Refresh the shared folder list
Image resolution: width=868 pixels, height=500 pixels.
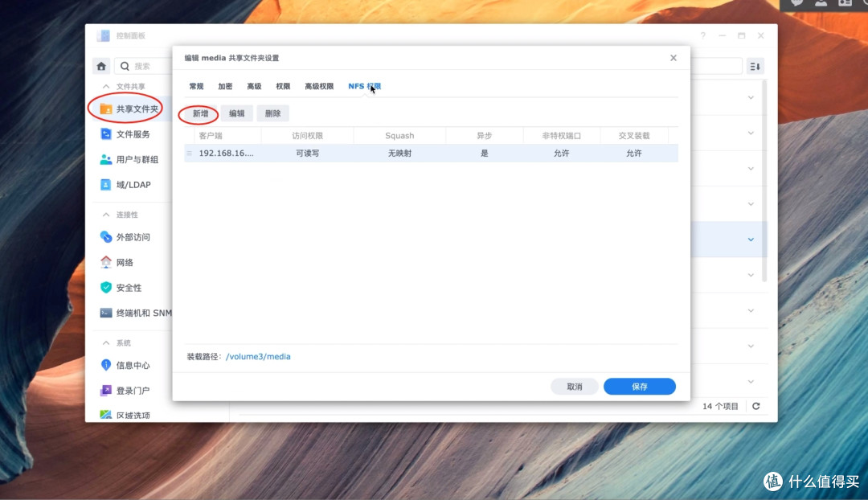(x=756, y=406)
